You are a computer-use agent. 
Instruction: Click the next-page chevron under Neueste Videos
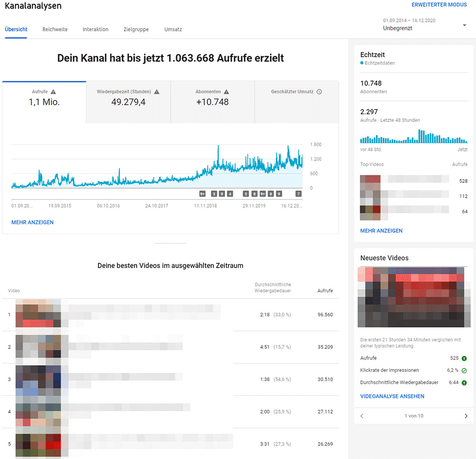(x=465, y=416)
